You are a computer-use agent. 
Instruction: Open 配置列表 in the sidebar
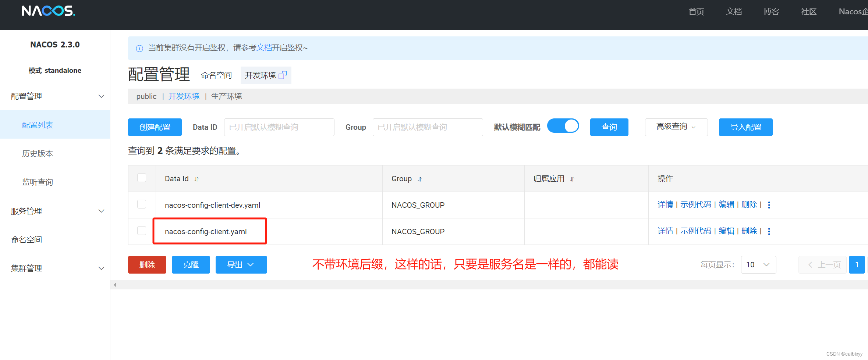click(x=55, y=125)
